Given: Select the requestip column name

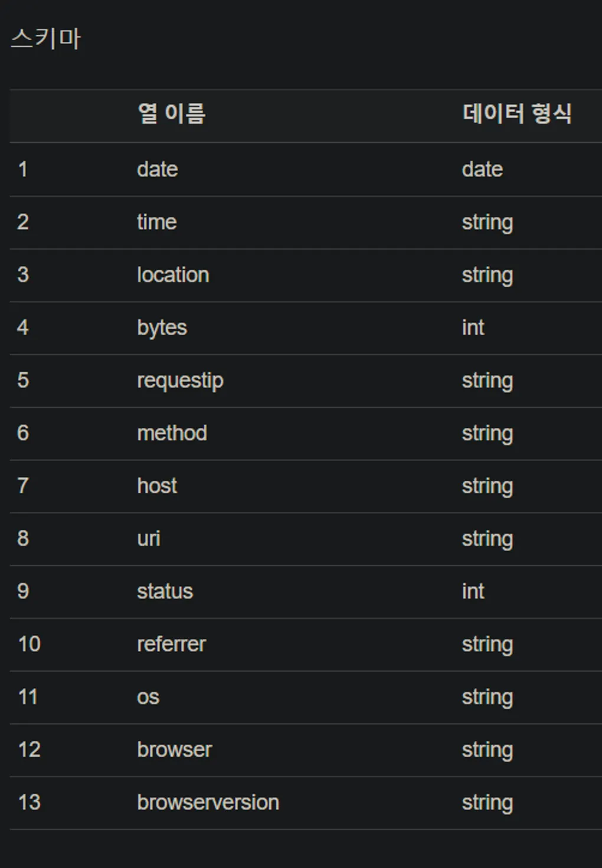Looking at the screenshot, I should coord(180,381).
